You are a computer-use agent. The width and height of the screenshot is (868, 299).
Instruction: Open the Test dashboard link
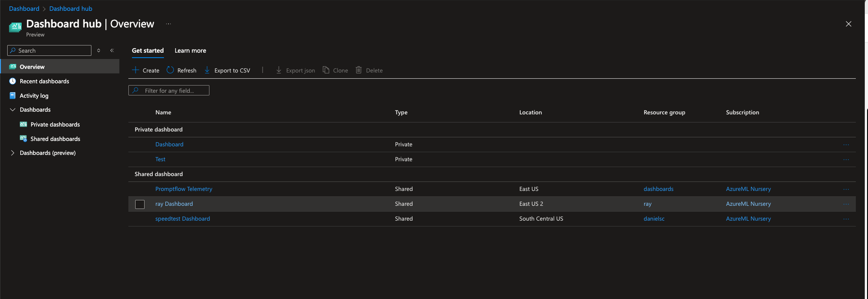point(160,159)
